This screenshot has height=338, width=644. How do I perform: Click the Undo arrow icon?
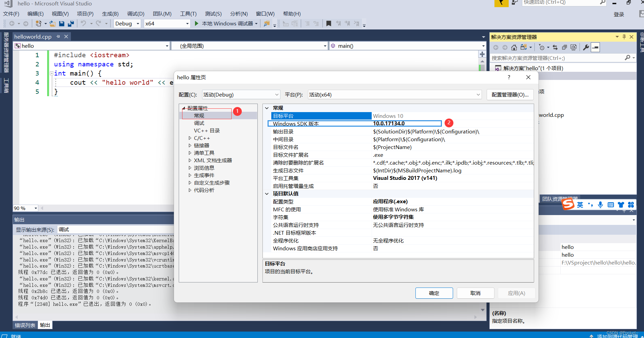tap(83, 23)
